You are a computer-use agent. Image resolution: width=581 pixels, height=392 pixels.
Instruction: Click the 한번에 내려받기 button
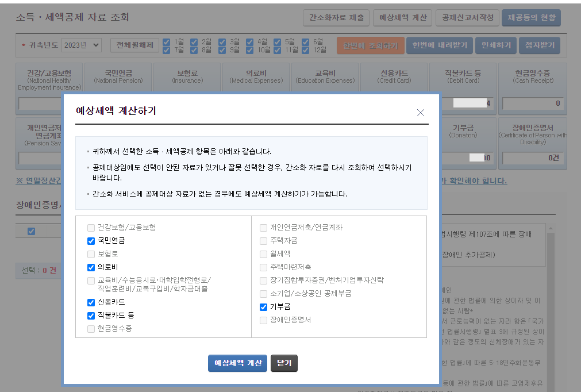pyautogui.click(x=440, y=45)
